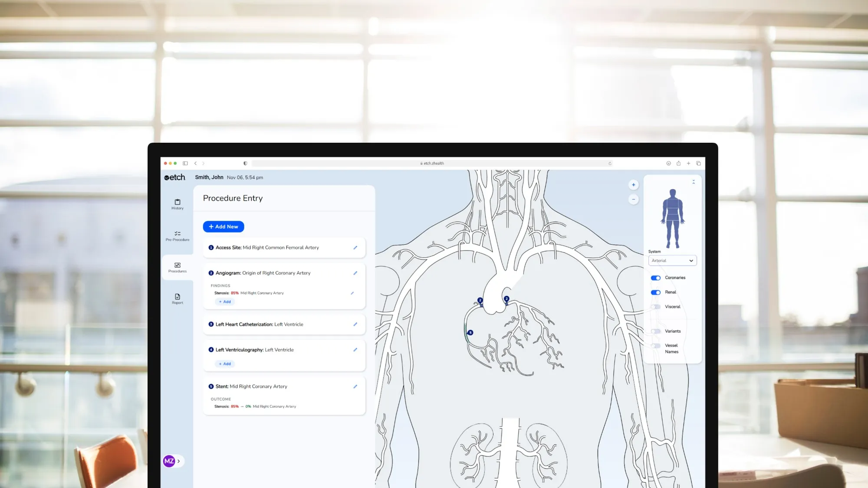This screenshot has width=868, height=488.
Task: Zoom in on the anatomy diagram with plus icon
Action: [x=633, y=184]
